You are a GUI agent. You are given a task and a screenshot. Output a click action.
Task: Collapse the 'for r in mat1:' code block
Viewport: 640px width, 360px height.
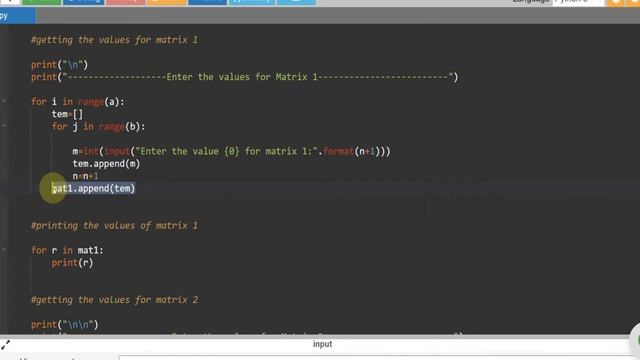point(4,249)
